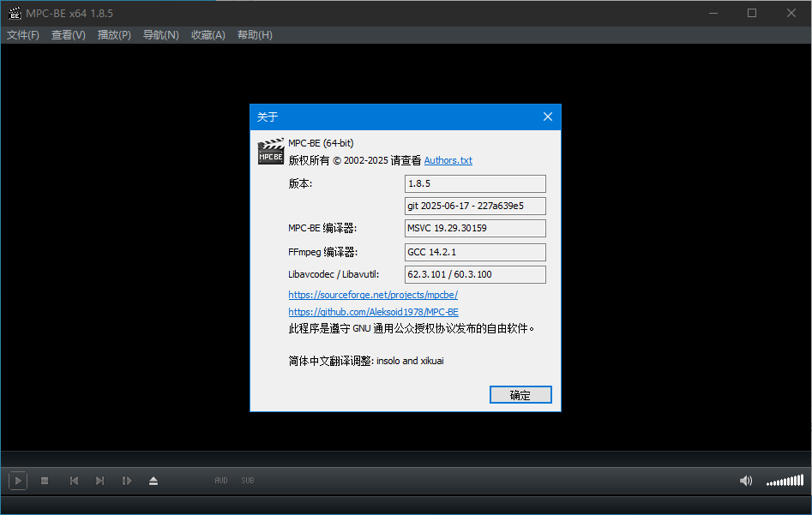Viewport: 812px width, 515px height.
Task: Click the 确定 button in About dialog
Action: pyautogui.click(x=520, y=395)
